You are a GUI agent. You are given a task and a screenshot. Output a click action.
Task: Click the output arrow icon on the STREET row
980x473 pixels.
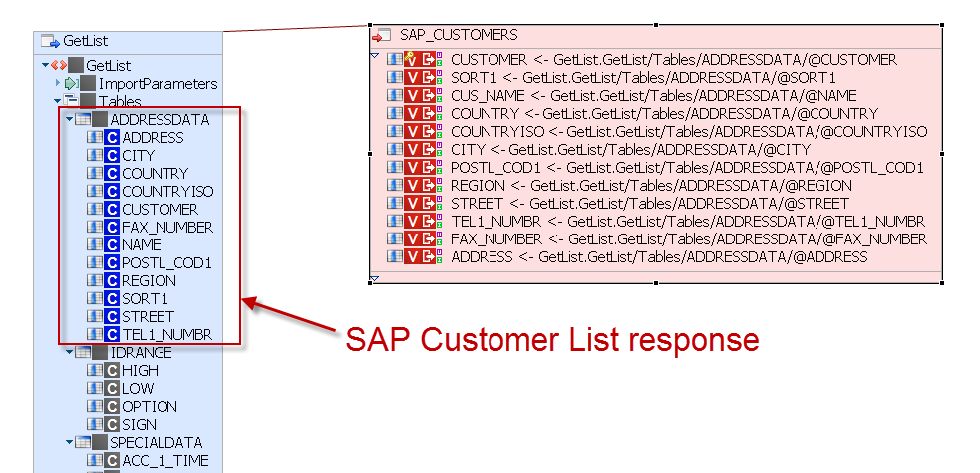point(428,204)
